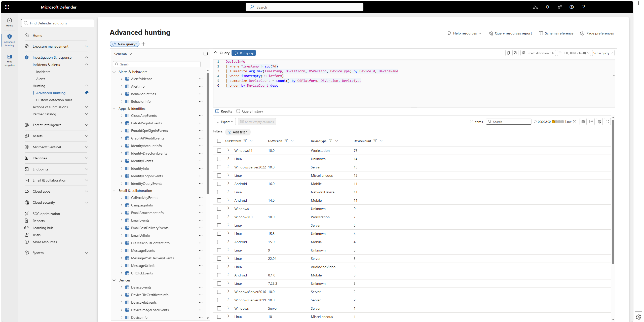Select the New query* tab

[x=125, y=44]
